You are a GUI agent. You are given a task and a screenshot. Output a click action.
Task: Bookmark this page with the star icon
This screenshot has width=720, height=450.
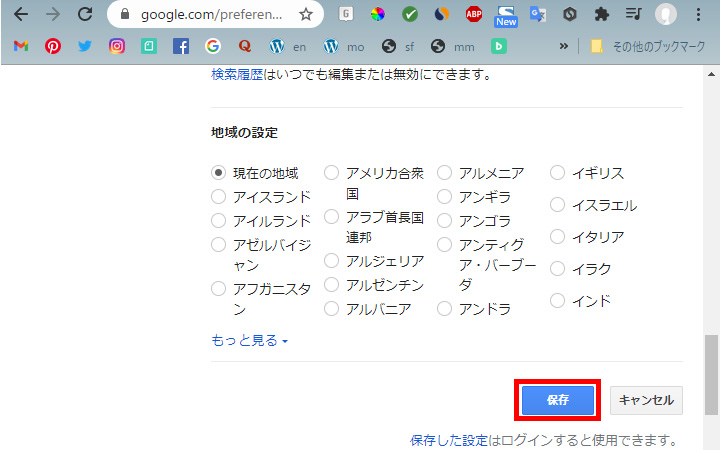tap(306, 14)
